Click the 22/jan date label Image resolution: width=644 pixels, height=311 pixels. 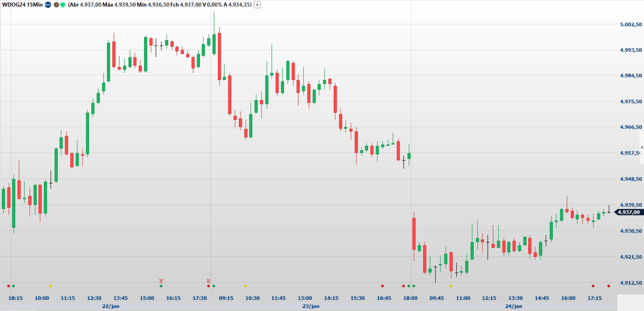(111, 306)
